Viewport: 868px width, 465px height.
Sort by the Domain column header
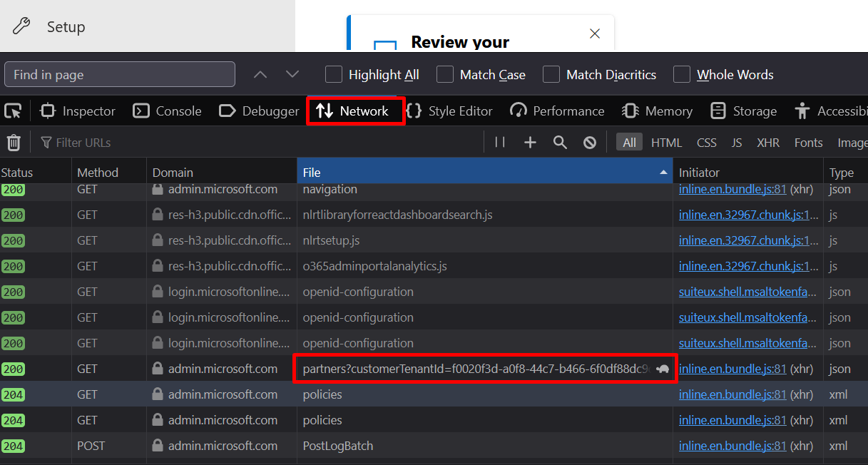click(x=222, y=173)
